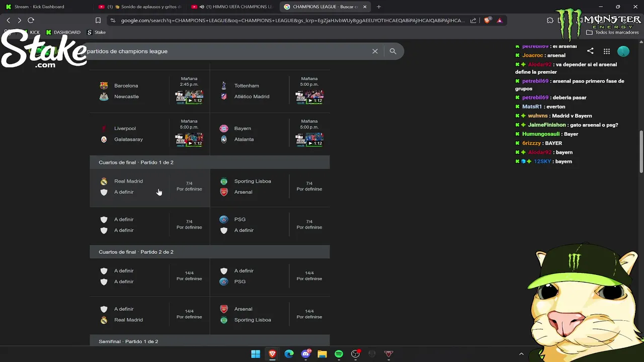Viewport: 644px width, 362px height.
Task: Go back with the browser back arrow
Action: pyautogui.click(x=8, y=20)
